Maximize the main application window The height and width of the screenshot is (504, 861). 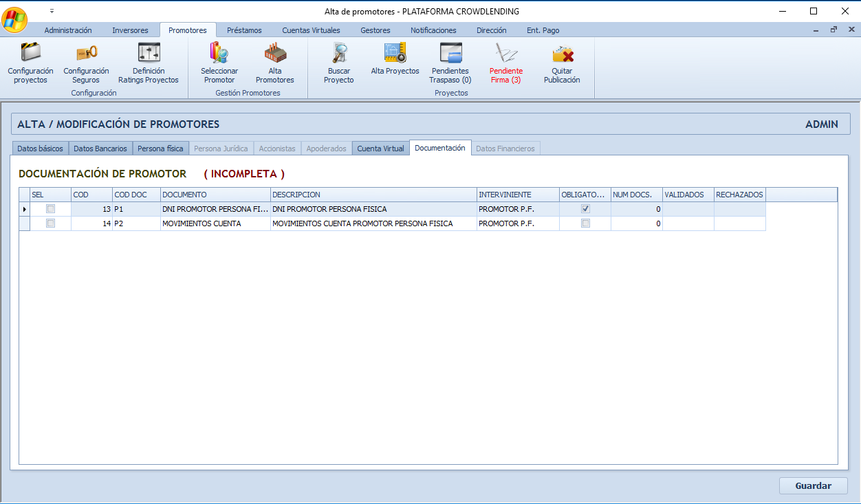814,11
